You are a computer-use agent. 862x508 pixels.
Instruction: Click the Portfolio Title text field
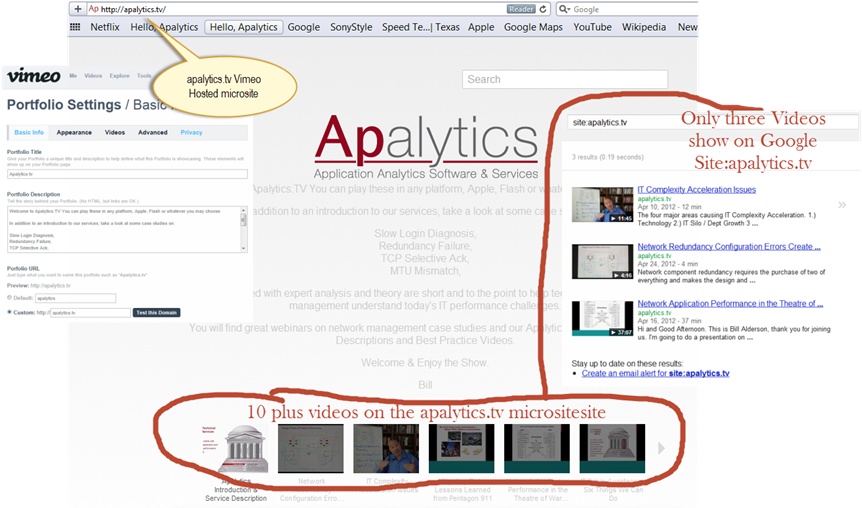[x=126, y=173]
